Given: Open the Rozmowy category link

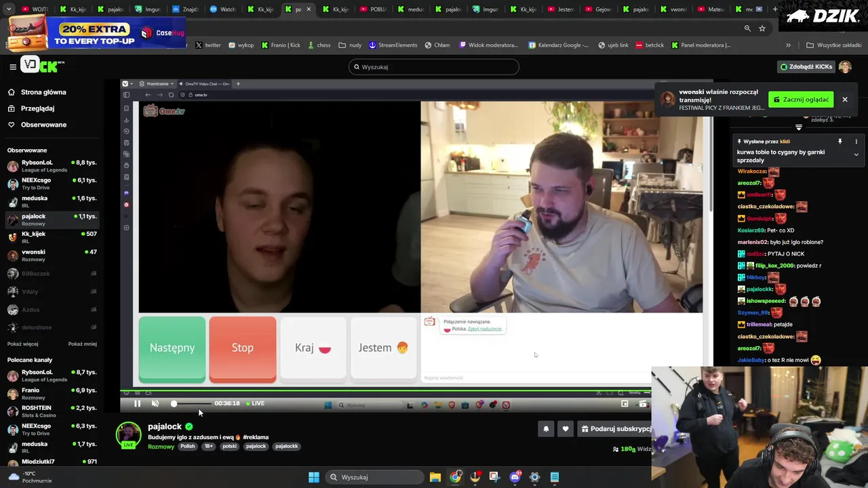Looking at the screenshot, I should tap(161, 447).
